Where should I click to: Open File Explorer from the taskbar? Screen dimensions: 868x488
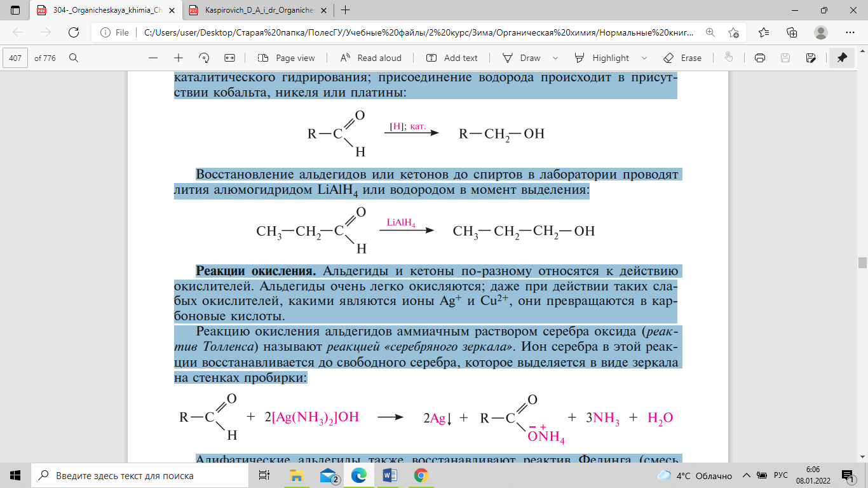coord(296,475)
